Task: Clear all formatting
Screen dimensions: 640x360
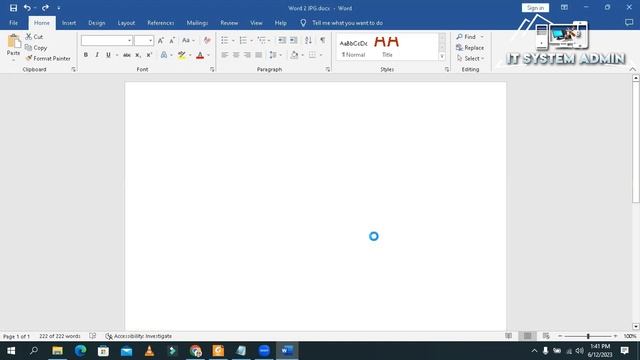Action: click(207, 40)
